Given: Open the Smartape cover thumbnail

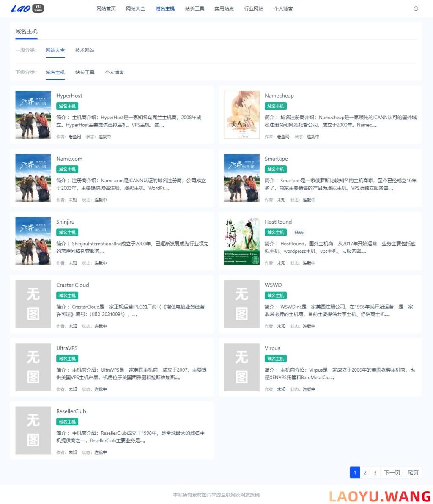Looking at the screenshot, I should point(242,178).
